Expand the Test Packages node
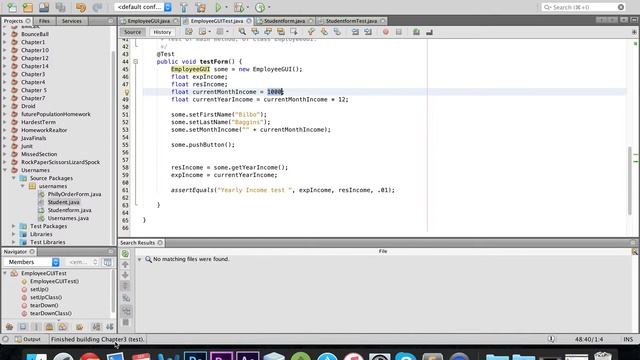The width and height of the screenshot is (640, 360). (13, 226)
